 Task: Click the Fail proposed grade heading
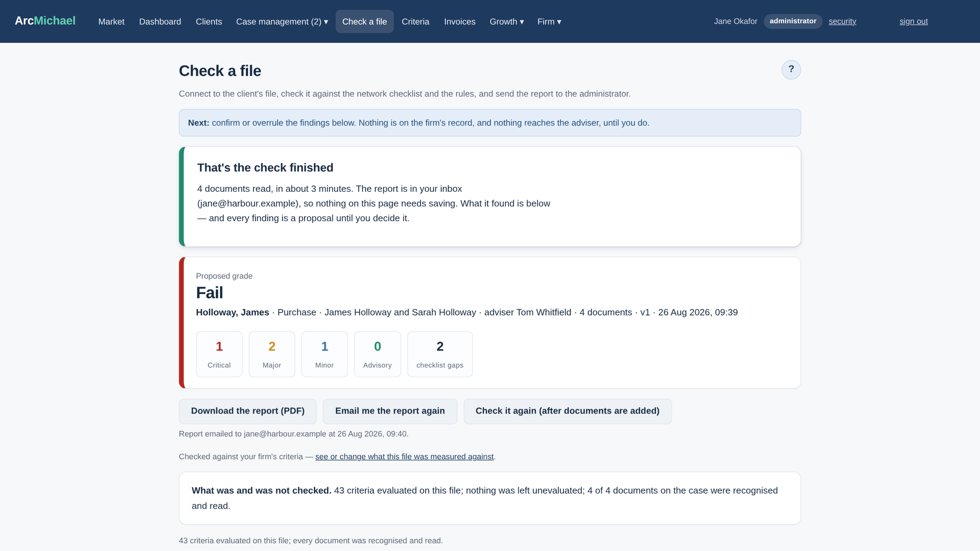point(209,293)
